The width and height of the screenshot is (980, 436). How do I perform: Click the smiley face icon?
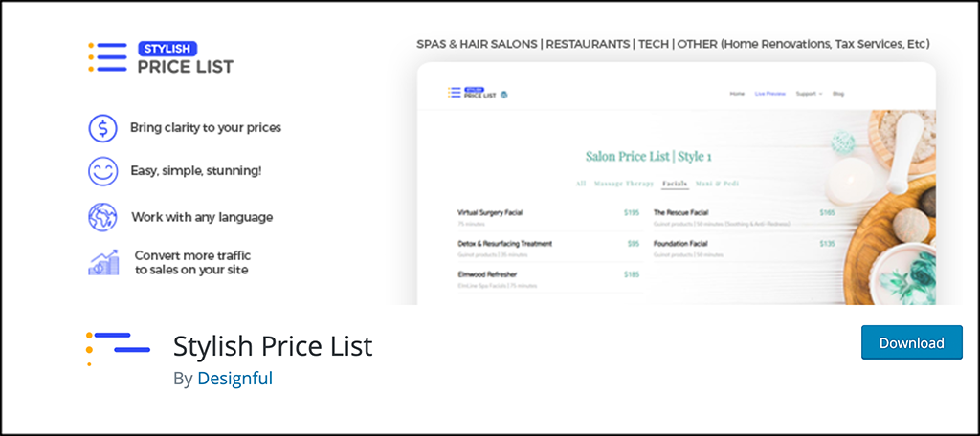103,171
